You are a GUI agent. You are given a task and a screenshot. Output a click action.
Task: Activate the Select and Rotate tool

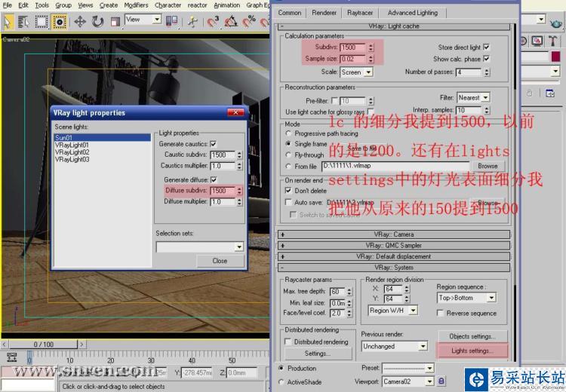(97, 22)
